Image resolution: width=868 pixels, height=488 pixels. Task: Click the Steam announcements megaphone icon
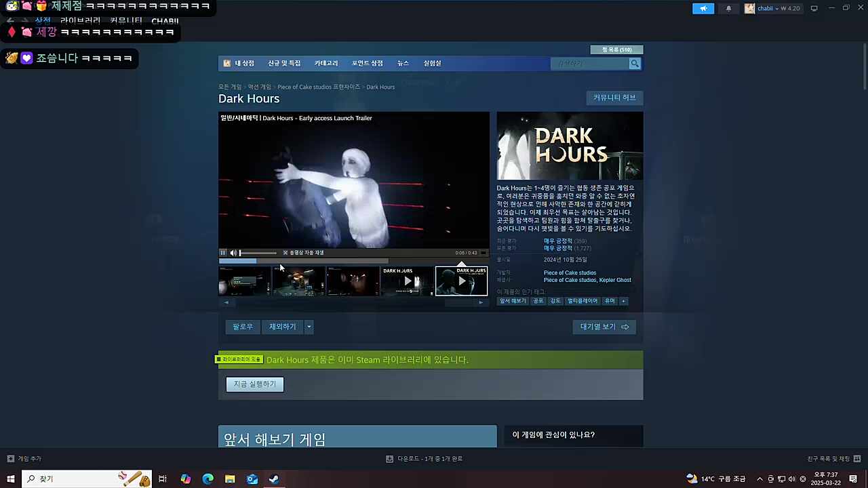pyautogui.click(x=703, y=8)
